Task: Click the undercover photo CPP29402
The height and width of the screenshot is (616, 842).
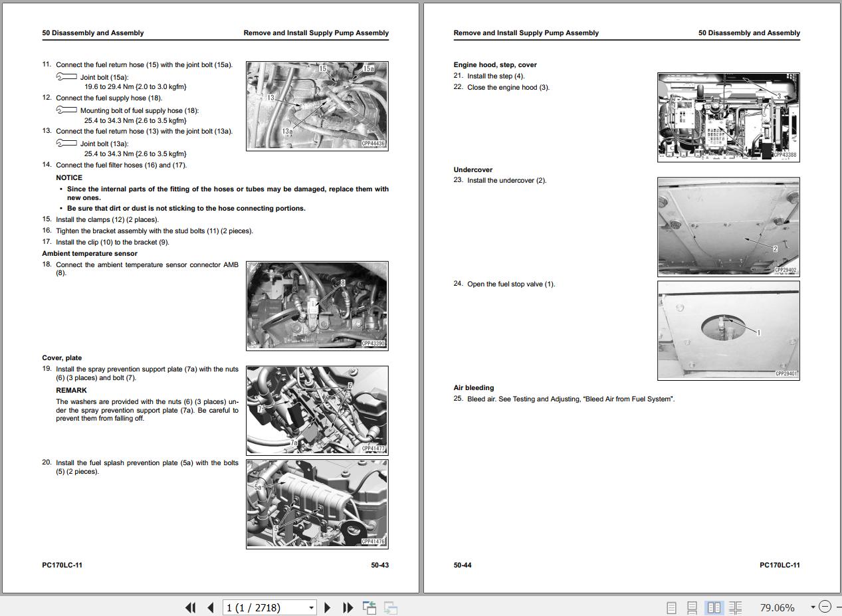Action: point(728,227)
